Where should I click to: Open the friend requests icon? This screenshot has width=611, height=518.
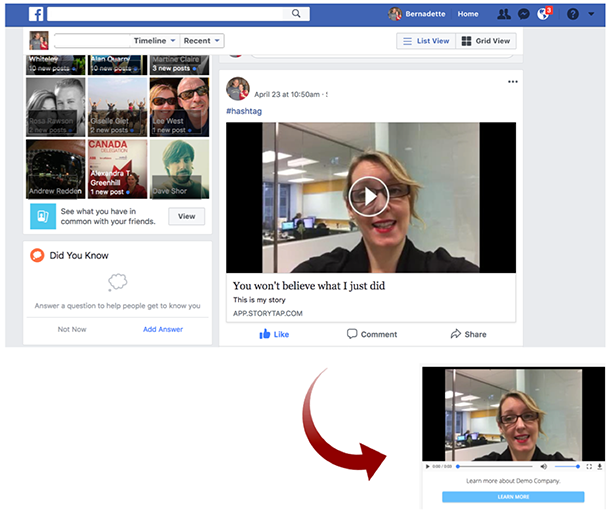[x=504, y=14]
